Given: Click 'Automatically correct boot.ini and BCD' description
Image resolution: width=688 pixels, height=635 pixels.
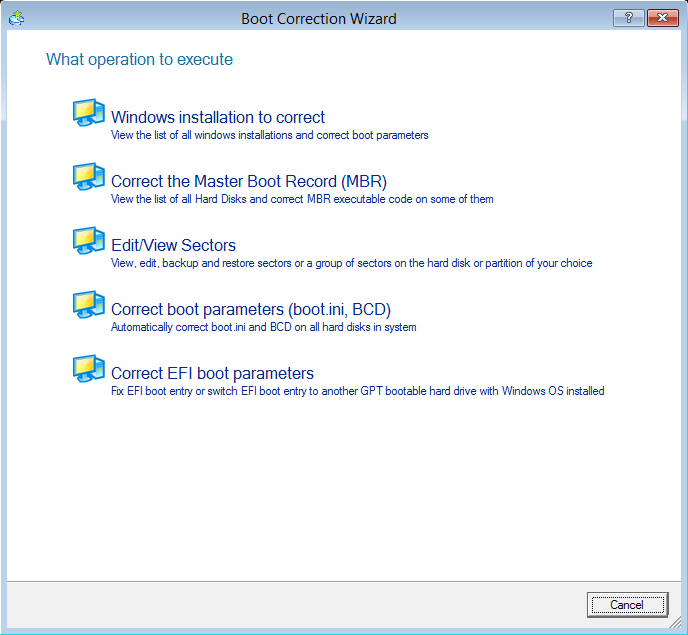Looking at the screenshot, I should coord(263,327).
